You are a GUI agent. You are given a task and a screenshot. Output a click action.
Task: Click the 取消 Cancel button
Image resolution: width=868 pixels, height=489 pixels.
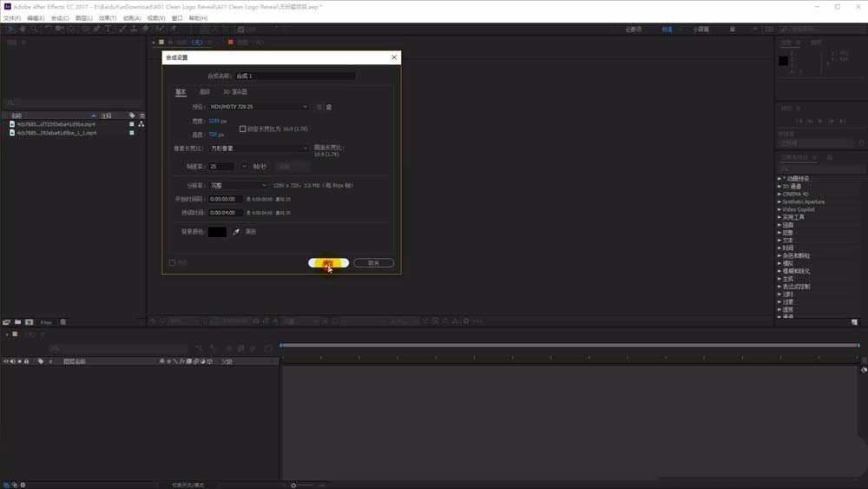(373, 263)
